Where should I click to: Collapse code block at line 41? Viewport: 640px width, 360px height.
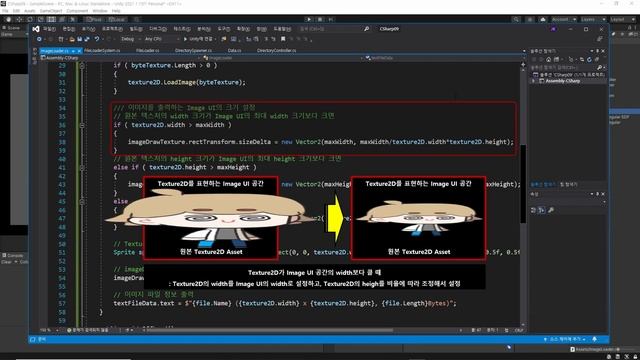[82, 168]
